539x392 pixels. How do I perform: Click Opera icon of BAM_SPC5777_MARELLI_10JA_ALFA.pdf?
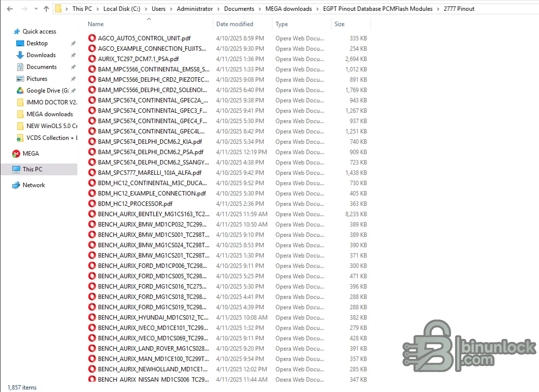[x=92, y=173]
